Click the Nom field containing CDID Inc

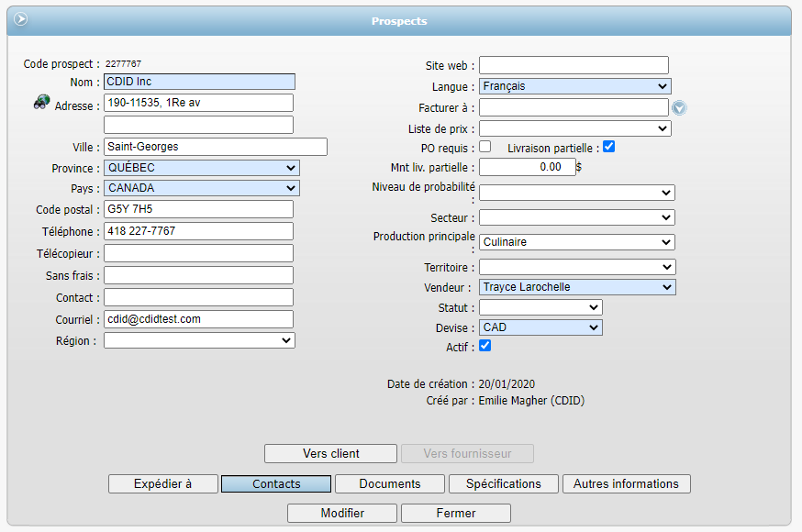199,82
